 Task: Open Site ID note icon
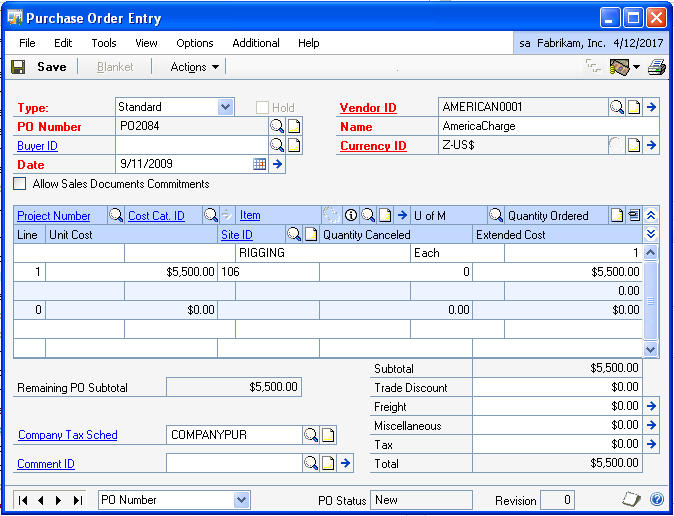click(311, 234)
